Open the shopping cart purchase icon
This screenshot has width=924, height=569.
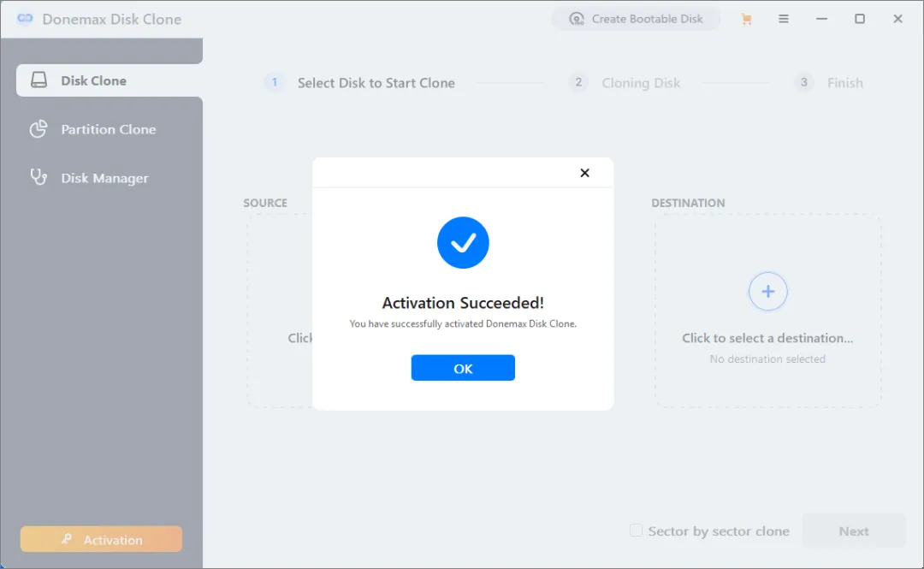(746, 19)
